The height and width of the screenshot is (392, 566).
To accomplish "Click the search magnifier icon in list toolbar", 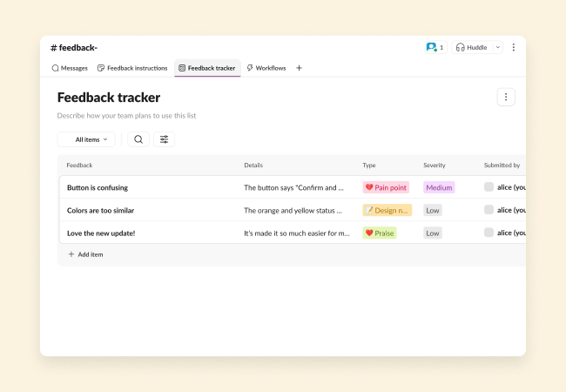I will 138,139.
